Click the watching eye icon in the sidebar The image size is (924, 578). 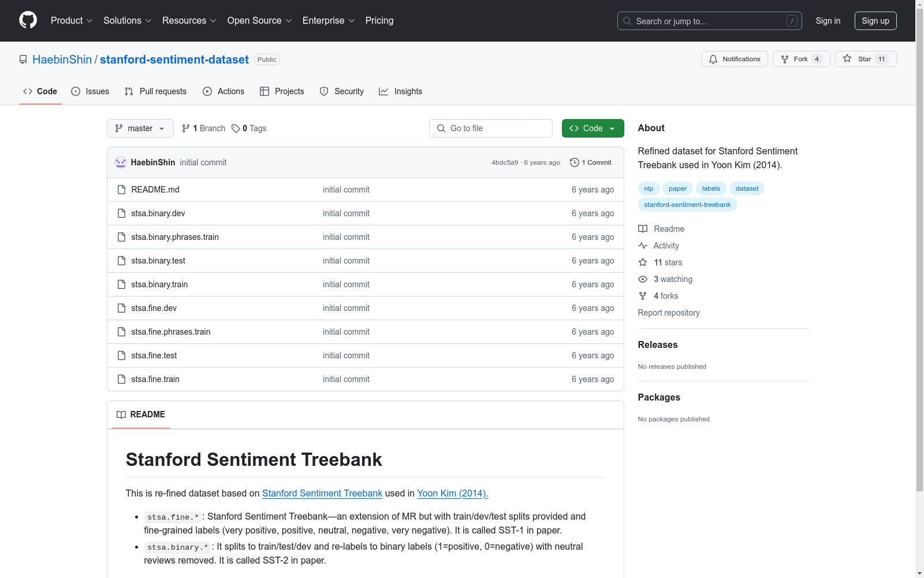coord(642,279)
